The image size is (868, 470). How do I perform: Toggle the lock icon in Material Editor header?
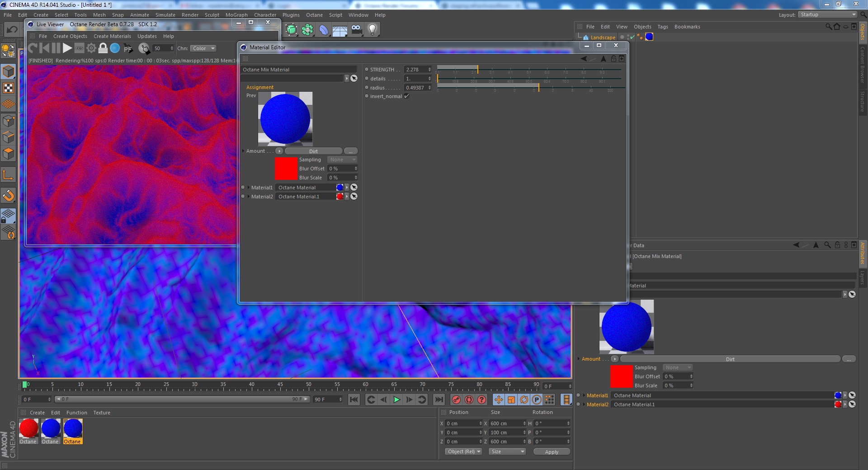point(613,59)
